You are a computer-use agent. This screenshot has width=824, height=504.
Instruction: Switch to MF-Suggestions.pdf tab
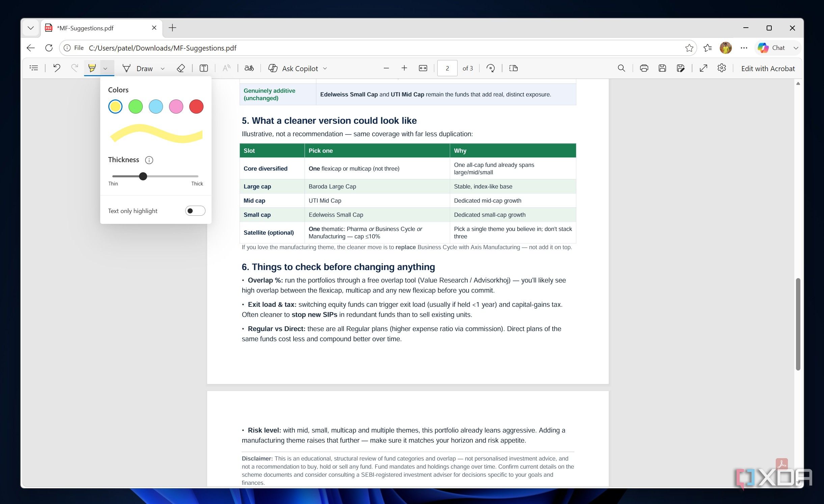tap(101, 28)
